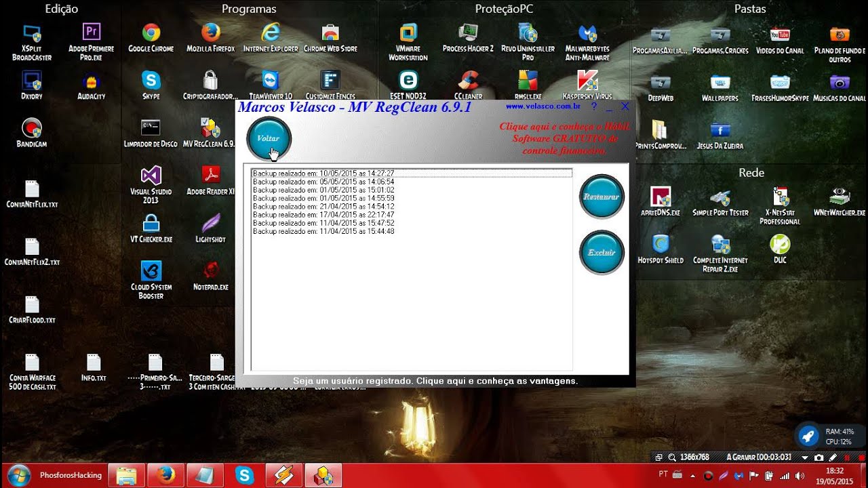Click the Restaurar button
868x488 pixels.
pos(601,197)
